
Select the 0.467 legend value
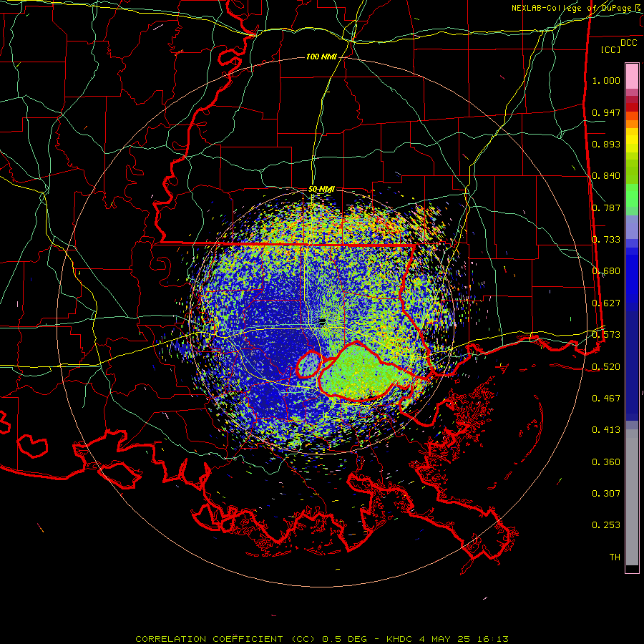[x=606, y=399]
